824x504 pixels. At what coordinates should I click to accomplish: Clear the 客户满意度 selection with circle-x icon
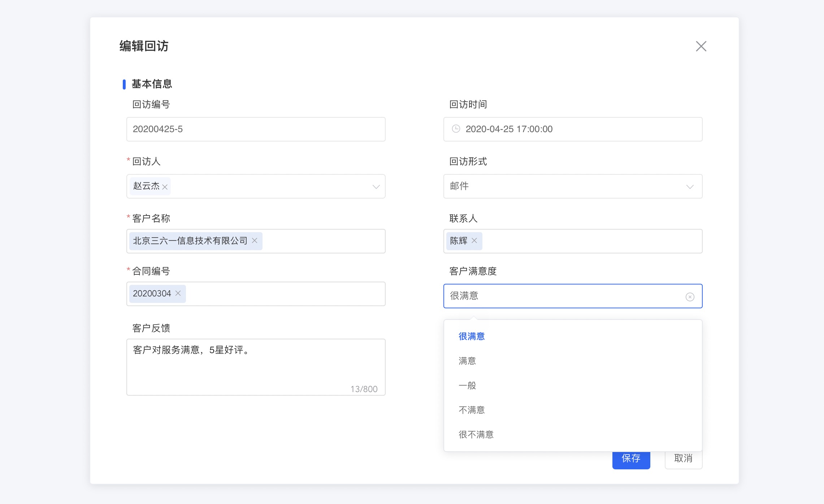[690, 297]
